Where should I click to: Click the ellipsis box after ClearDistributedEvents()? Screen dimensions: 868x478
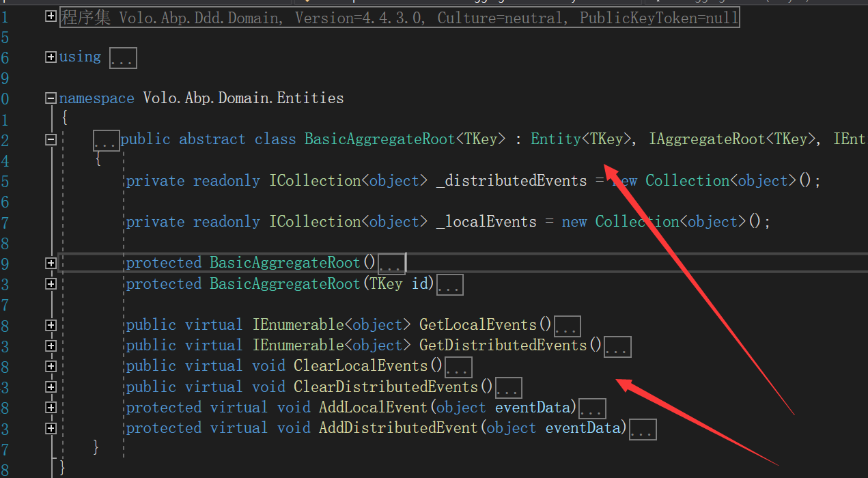pyautogui.click(x=509, y=388)
